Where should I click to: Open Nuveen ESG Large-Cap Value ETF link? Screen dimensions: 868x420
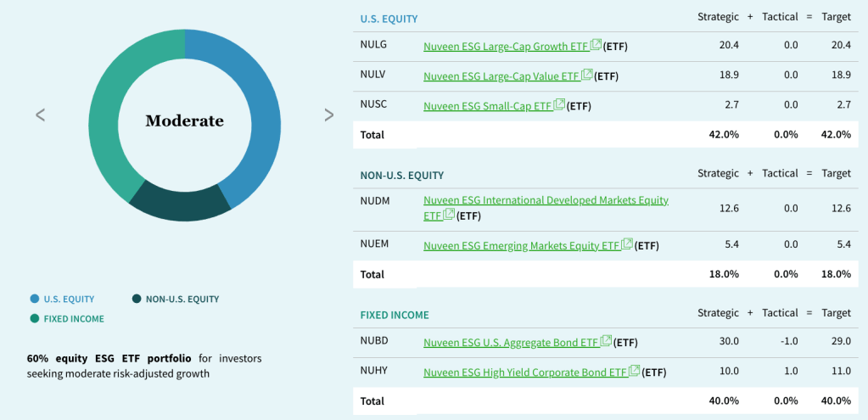[501, 76]
